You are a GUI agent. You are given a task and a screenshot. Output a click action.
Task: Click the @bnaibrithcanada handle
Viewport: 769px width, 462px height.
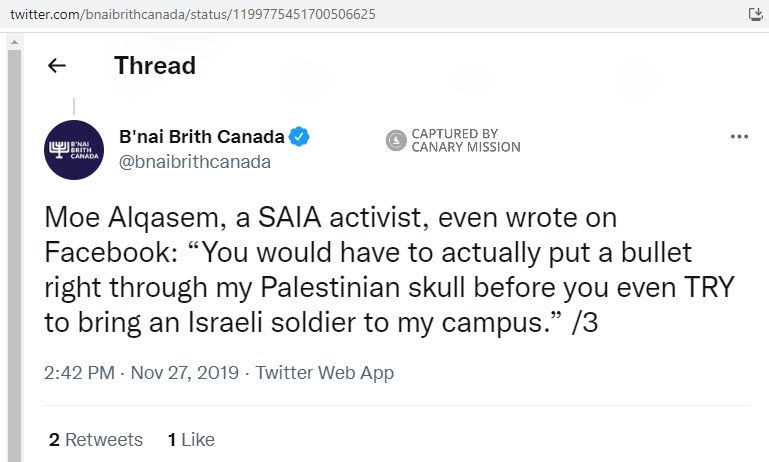point(195,162)
